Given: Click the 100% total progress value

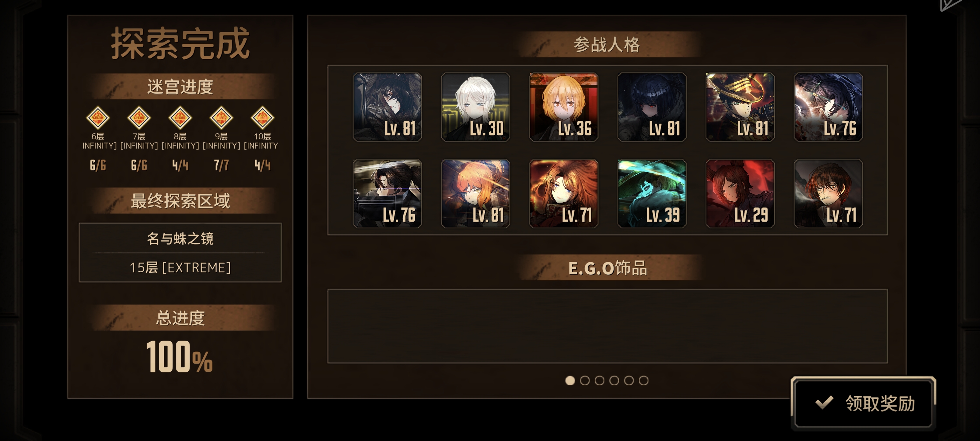Looking at the screenshot, I should coord(179,357).
